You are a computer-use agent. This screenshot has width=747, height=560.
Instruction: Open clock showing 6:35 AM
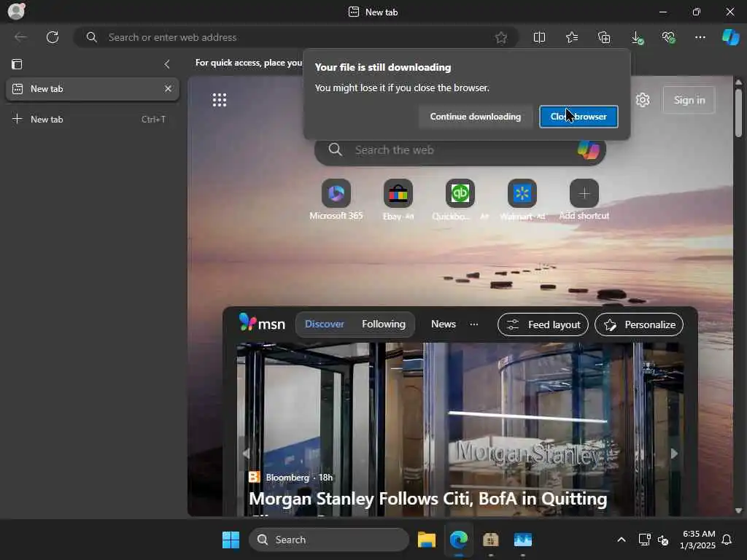click(698, 540)
